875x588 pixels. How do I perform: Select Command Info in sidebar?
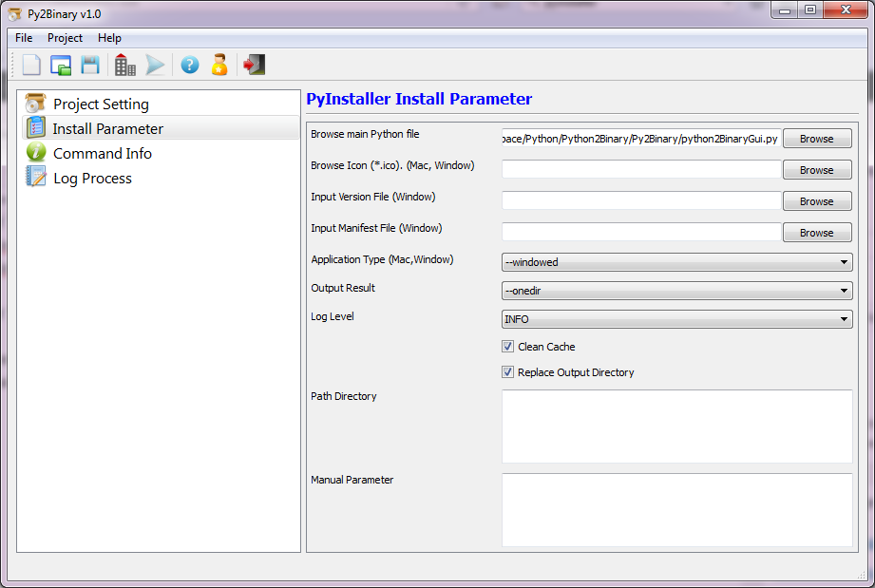pyautogui.click(x=161, y=153)
